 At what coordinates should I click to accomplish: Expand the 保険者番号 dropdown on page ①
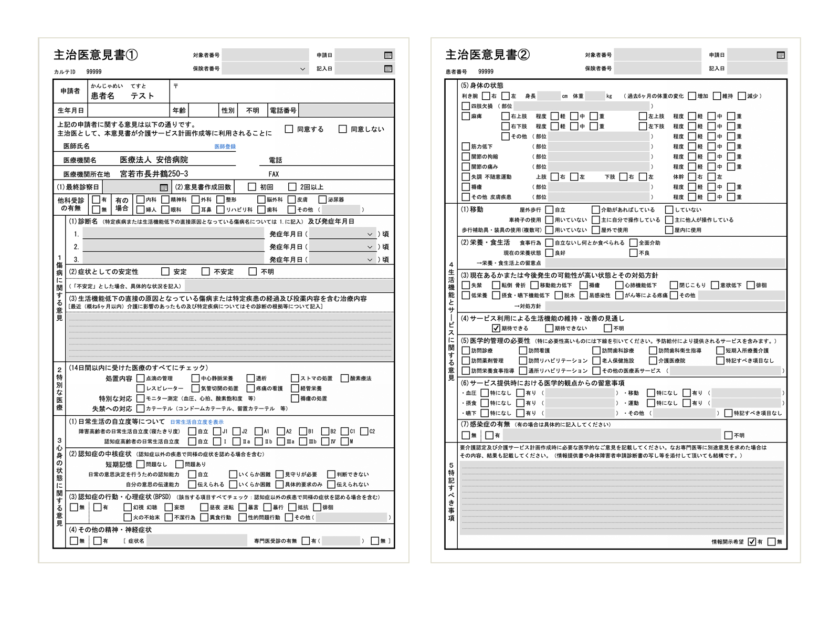(302, 68)
